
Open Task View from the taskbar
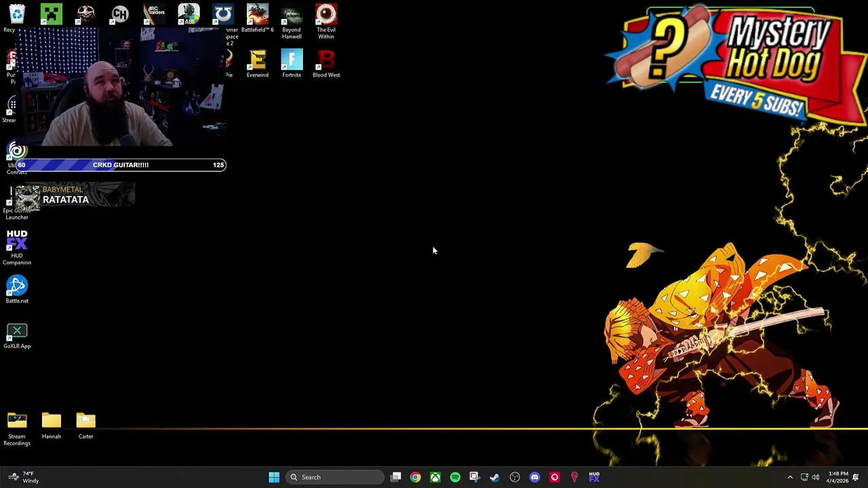pos(396,477)
